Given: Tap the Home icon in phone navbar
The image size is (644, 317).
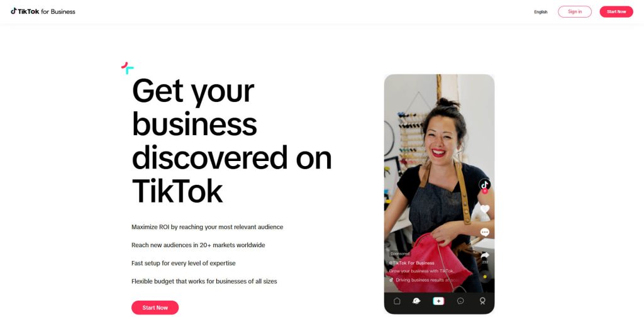Looking at the screenshot, I should click(397, 301).
